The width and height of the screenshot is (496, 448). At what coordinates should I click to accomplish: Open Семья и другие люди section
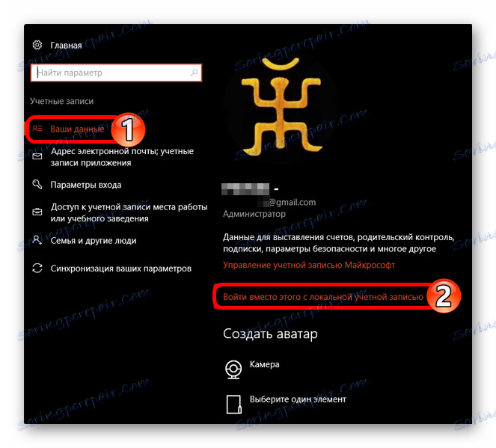point(94,241)
